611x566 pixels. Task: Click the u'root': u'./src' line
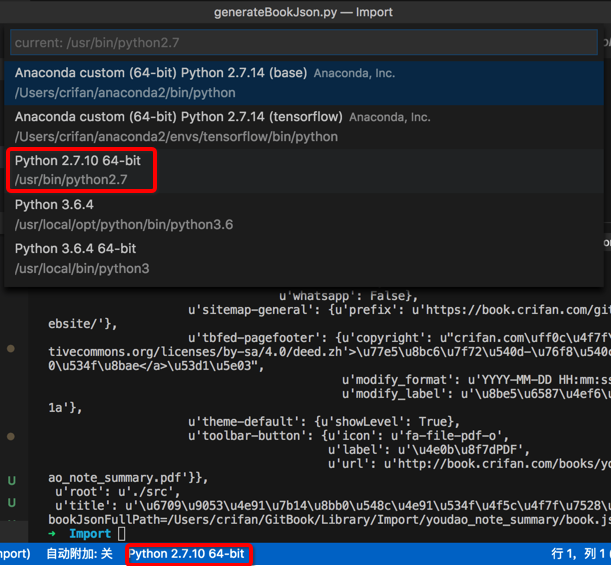(x=118, y=492)
